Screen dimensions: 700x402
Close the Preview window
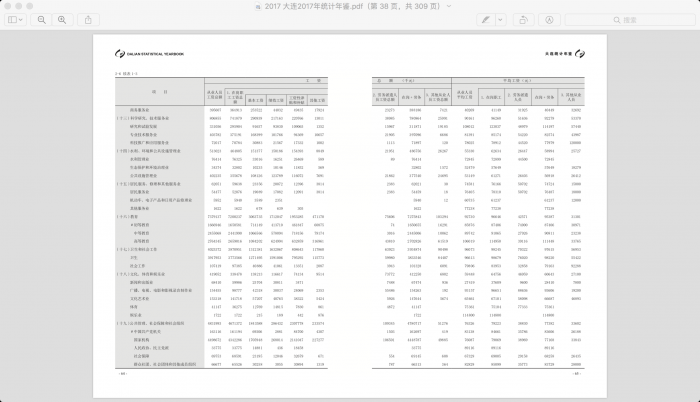[8, 6]
